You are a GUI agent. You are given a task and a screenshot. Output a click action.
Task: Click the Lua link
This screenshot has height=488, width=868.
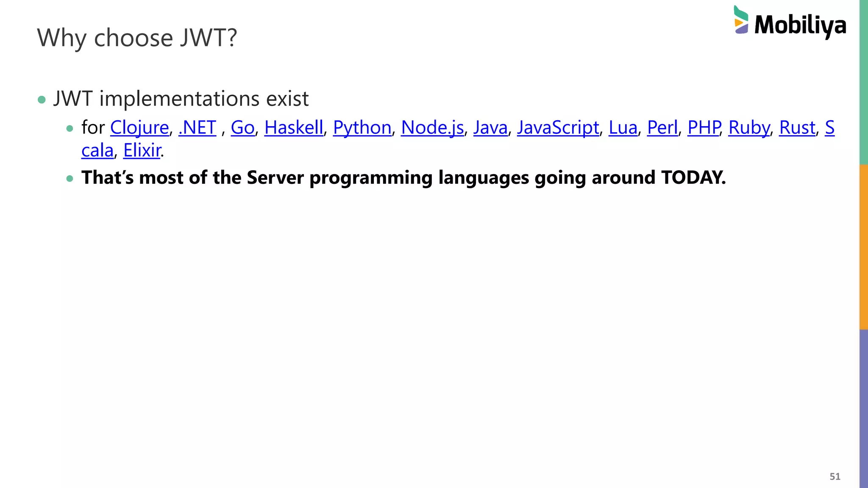pos(623,128)
